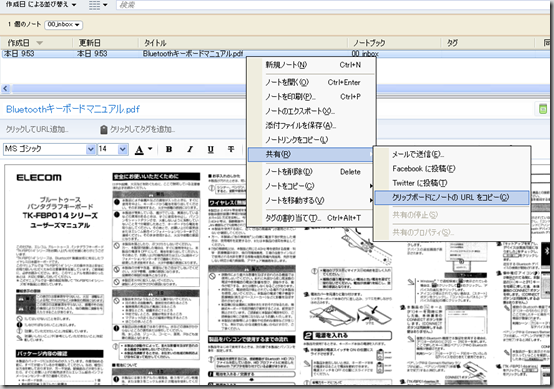
Task: Open the 共有(R) submenu entry
Action: pyautogui.click(x=311, y=154)
